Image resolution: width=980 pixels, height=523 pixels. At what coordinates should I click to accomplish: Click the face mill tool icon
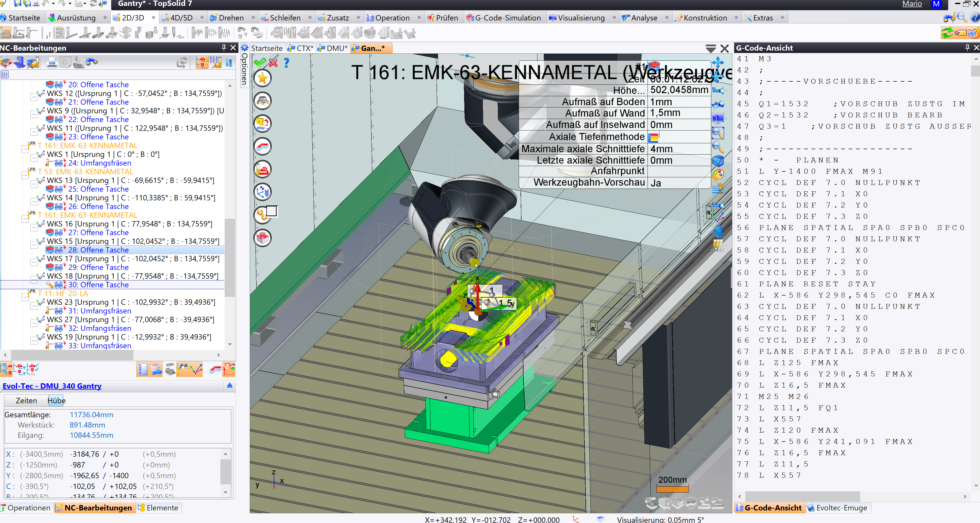[262, 101]
